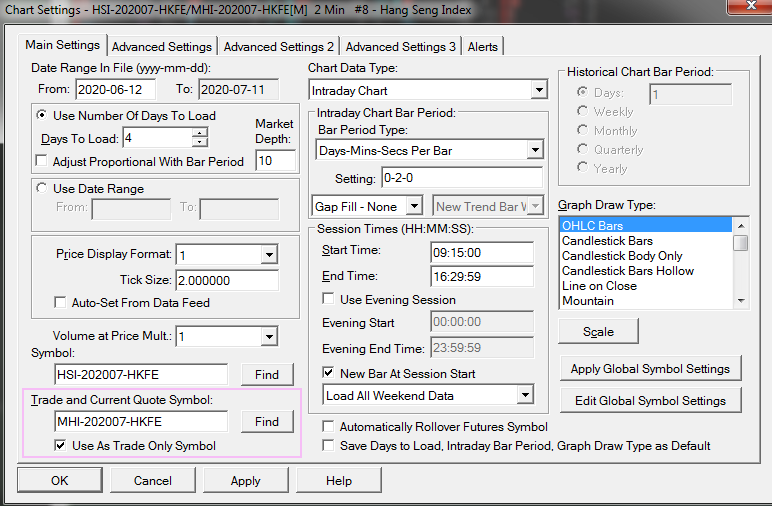Click the Cancel button
Screen dimensions: 772x506
tap(153, 480)
